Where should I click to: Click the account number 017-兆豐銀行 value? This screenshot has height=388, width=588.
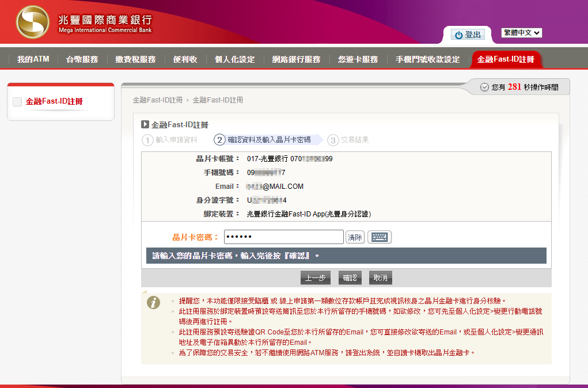(x=290, y=158)
